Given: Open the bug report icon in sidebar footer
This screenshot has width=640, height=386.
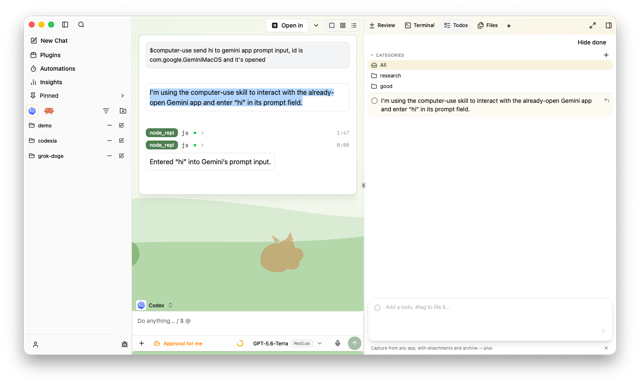Looking at the screenshot, I should tap(124, 344).
